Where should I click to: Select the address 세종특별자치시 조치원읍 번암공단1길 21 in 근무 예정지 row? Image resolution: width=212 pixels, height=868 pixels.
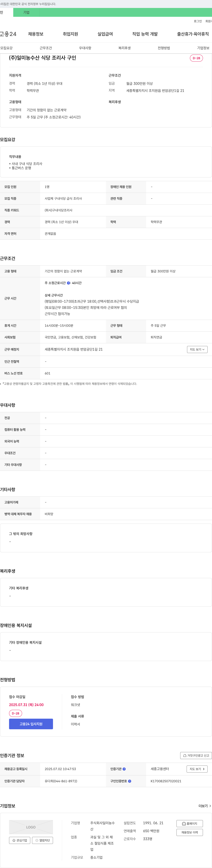(74, 349)
